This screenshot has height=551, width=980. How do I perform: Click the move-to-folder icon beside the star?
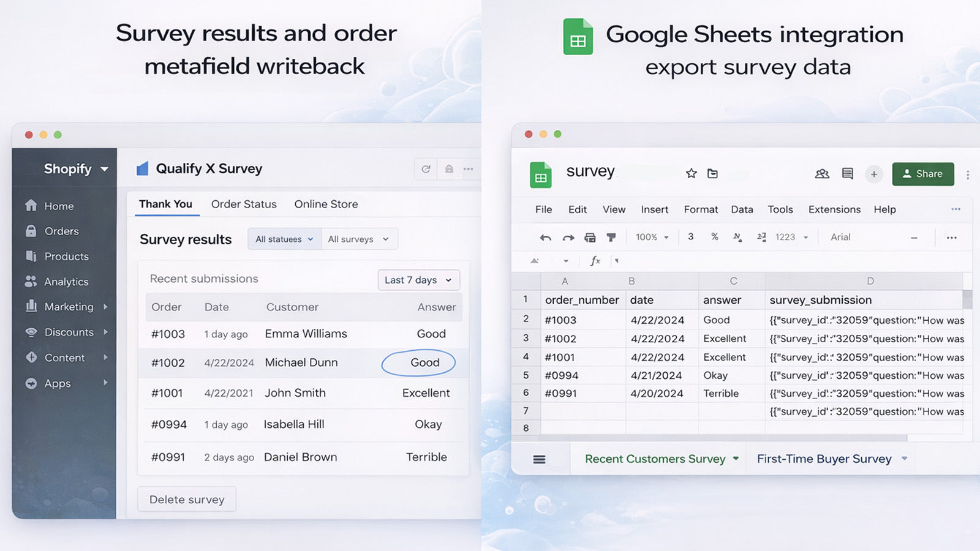point(712,173)
